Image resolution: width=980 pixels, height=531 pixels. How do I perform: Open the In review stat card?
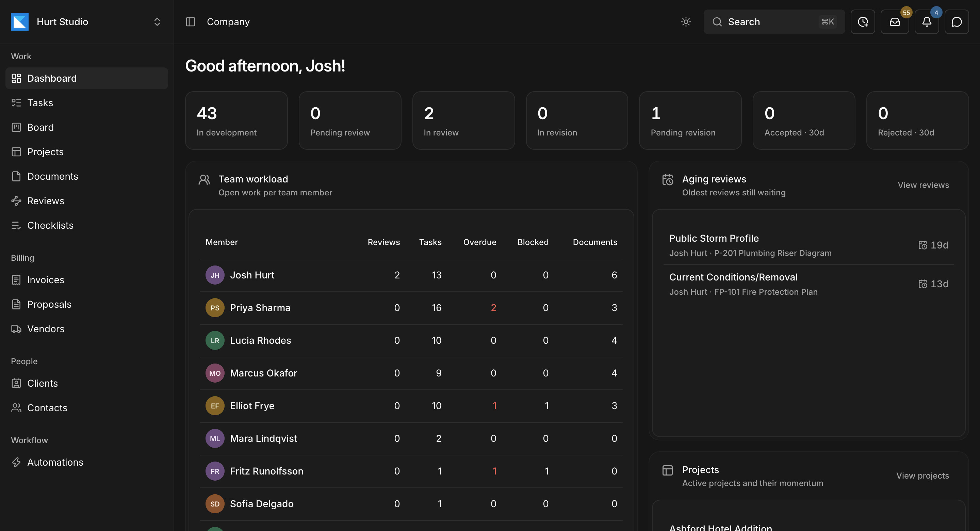click(x=463, y=120)
